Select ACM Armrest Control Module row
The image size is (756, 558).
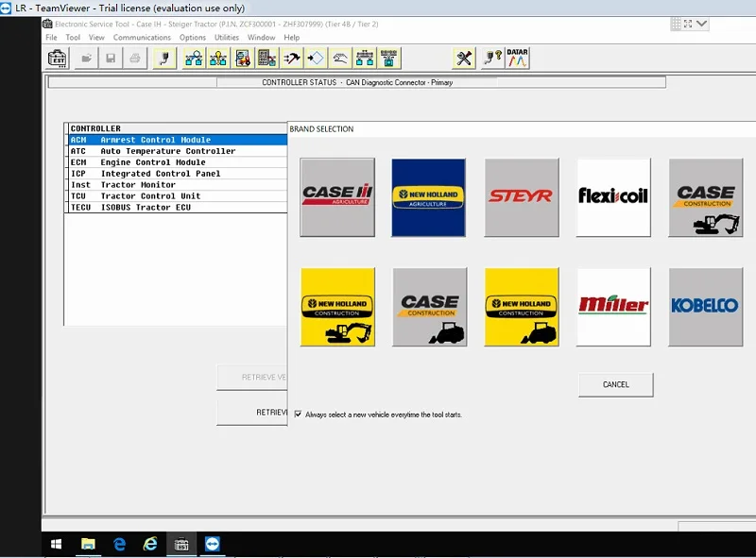coord(178,140)
